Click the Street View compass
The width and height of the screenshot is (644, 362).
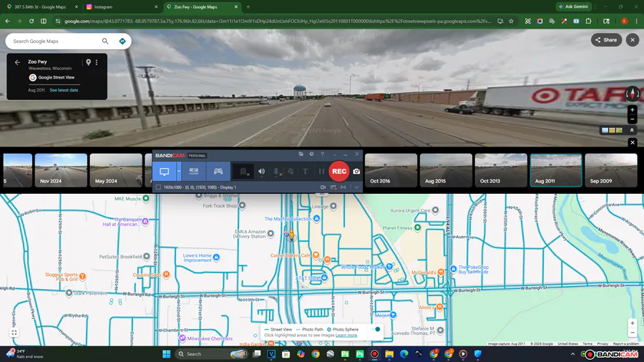[633, 94]
